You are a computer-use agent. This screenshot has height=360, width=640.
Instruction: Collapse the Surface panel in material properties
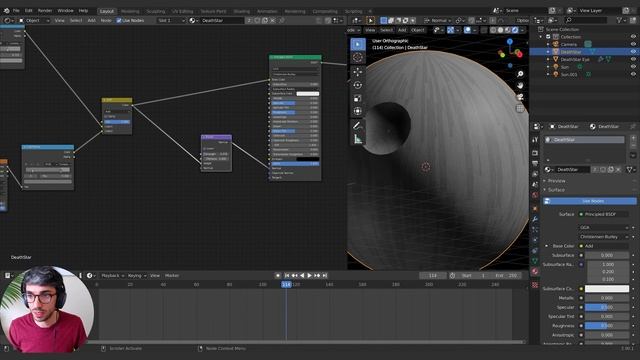pos(556,190)
